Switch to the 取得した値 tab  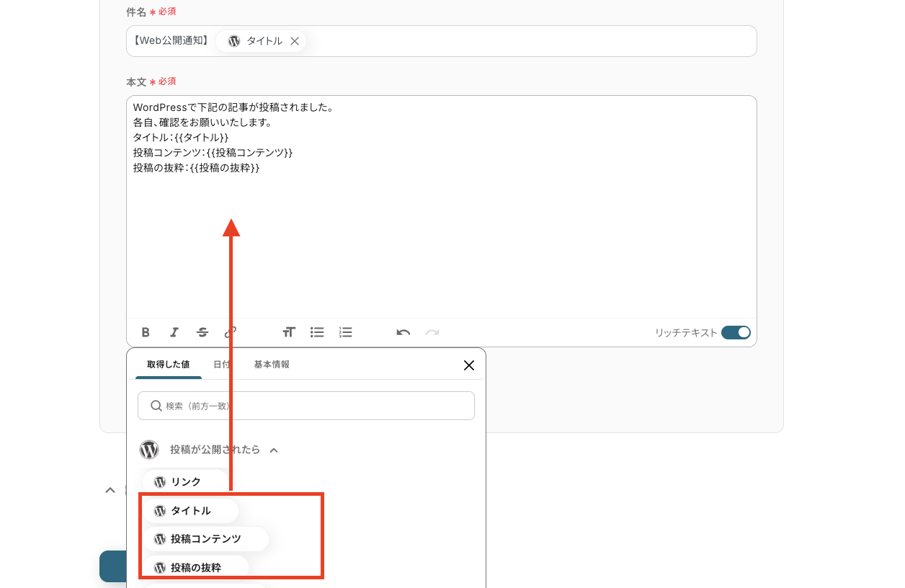coord(169,365)
